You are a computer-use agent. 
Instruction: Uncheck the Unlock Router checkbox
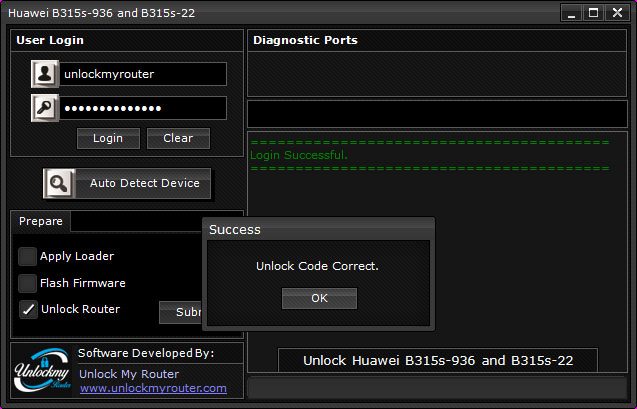click(x=28, y=309)
